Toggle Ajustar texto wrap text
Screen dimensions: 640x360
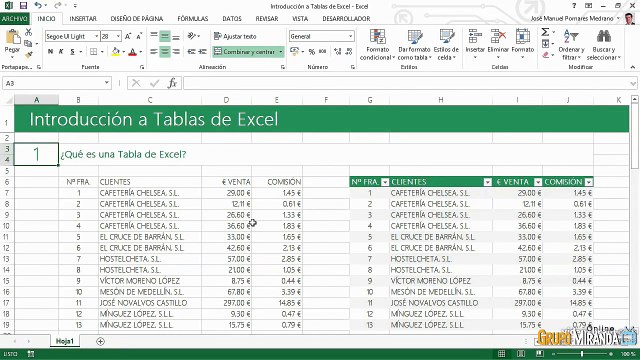[x=236, y=36]
